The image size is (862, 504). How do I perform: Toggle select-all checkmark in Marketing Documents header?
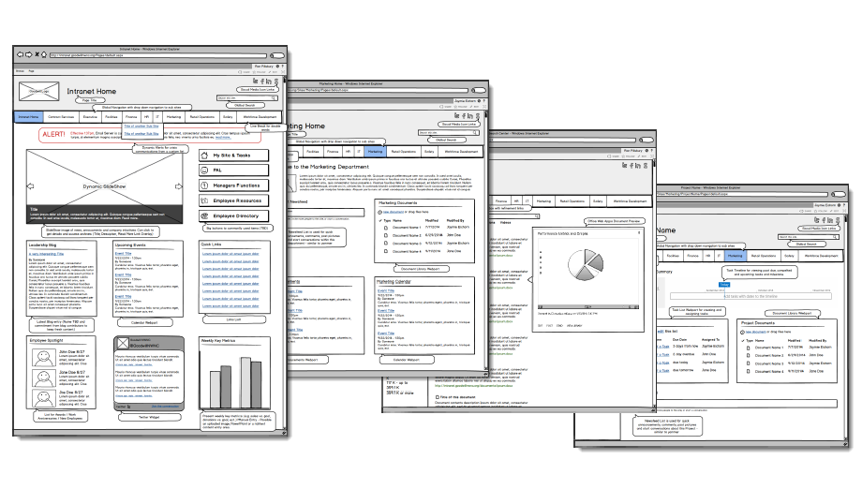point(380,220)
